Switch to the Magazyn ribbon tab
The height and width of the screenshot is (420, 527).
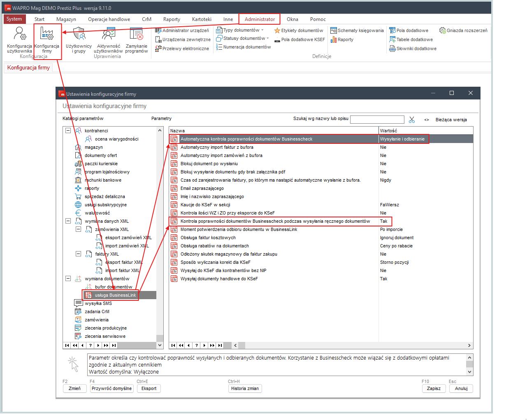[x=66, y=19]
